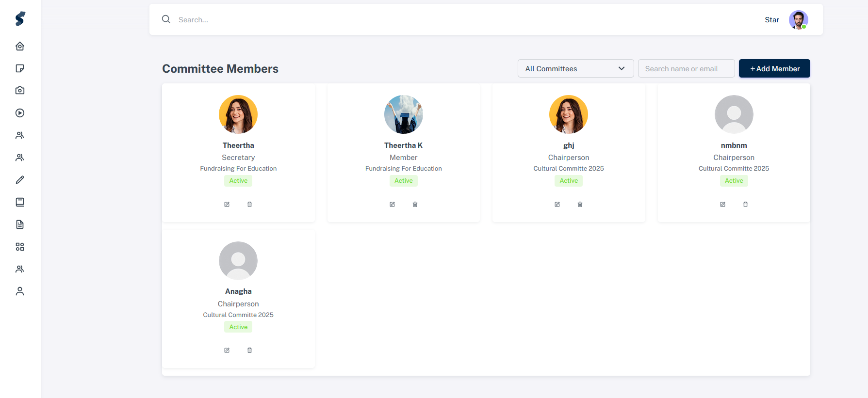Click nmbnm's default avatar

pos(734,114)
